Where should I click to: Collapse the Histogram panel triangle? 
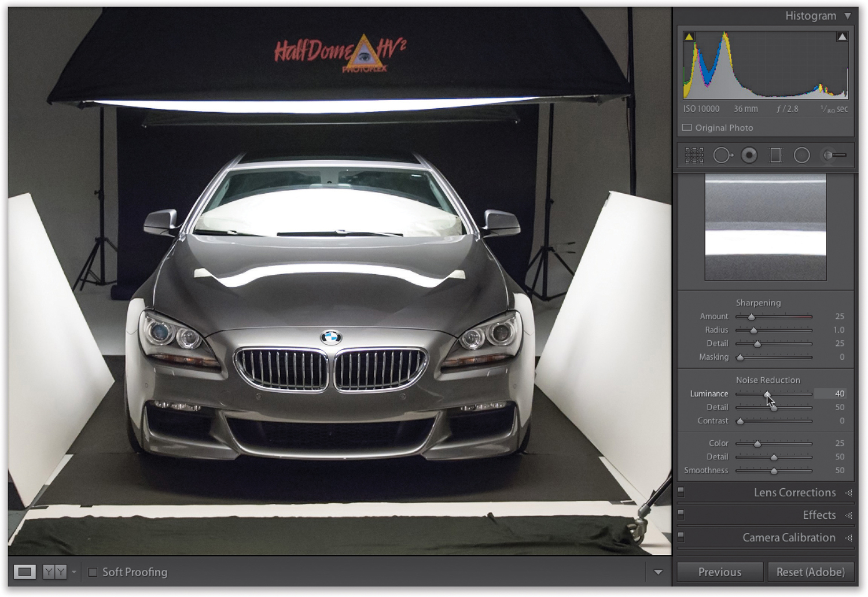(848, 16)
